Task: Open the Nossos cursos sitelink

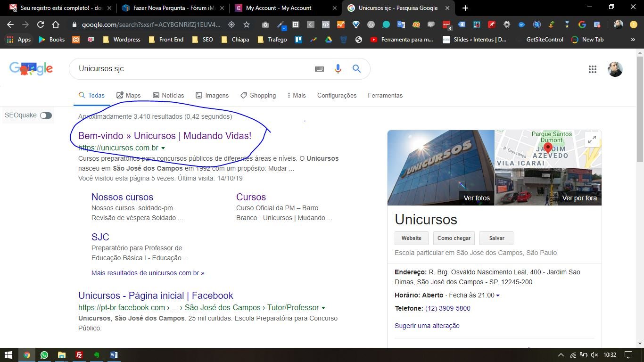Action: 122,197
